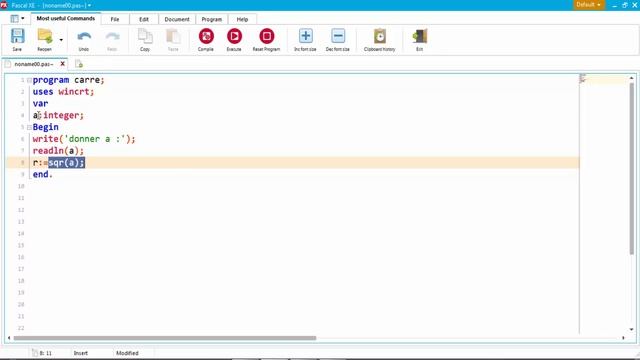Click on 'readln(a);' line

(x=58, y=151)
